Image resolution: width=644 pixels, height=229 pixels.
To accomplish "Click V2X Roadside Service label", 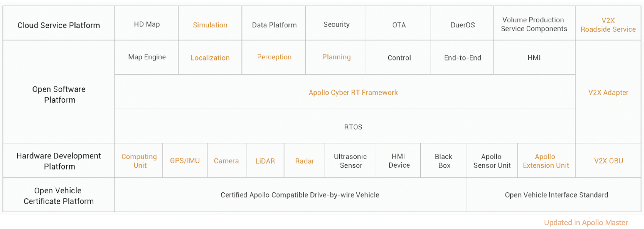I will coord(608,25).
